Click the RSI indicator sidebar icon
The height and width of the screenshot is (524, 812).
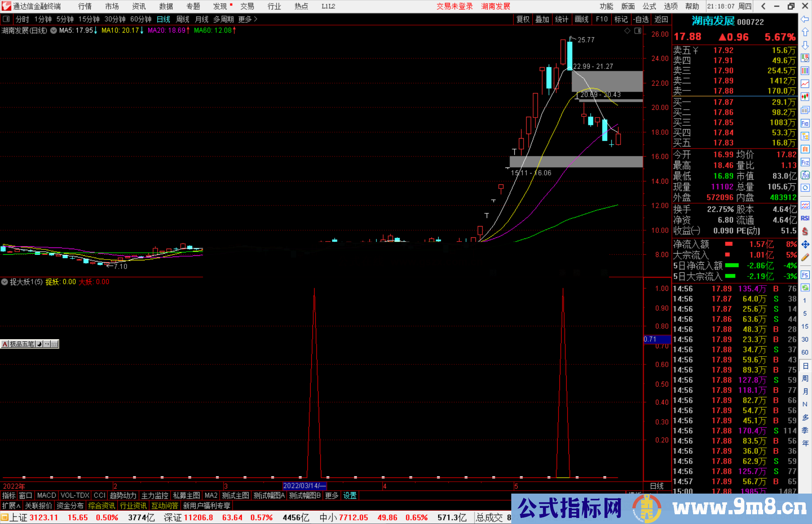point(805,218)
